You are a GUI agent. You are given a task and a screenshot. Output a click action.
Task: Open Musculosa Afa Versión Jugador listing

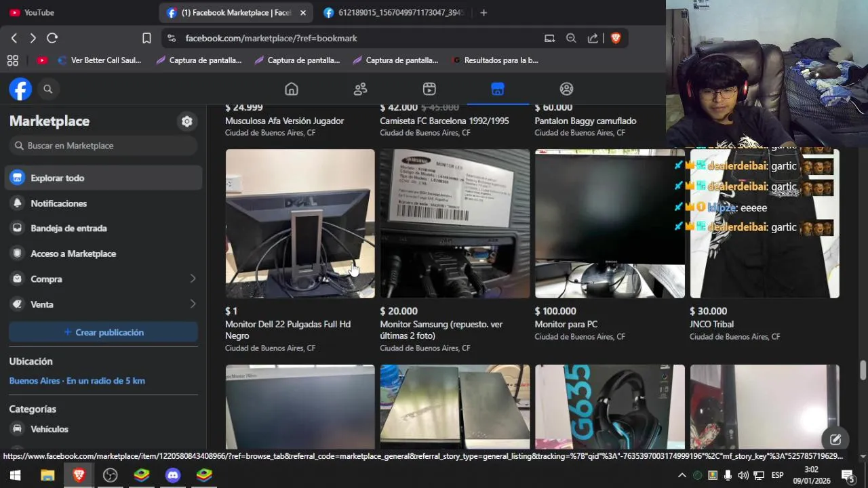pyautogui.click(x=284, y=121)
